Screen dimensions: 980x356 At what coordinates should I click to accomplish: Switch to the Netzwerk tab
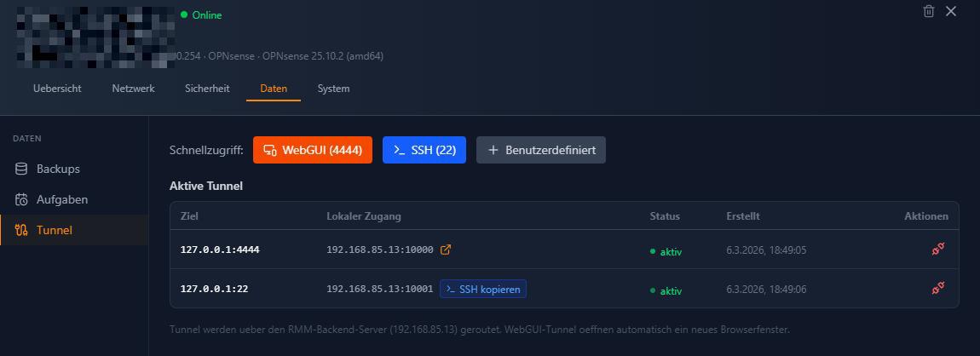[x=133, y=89]
